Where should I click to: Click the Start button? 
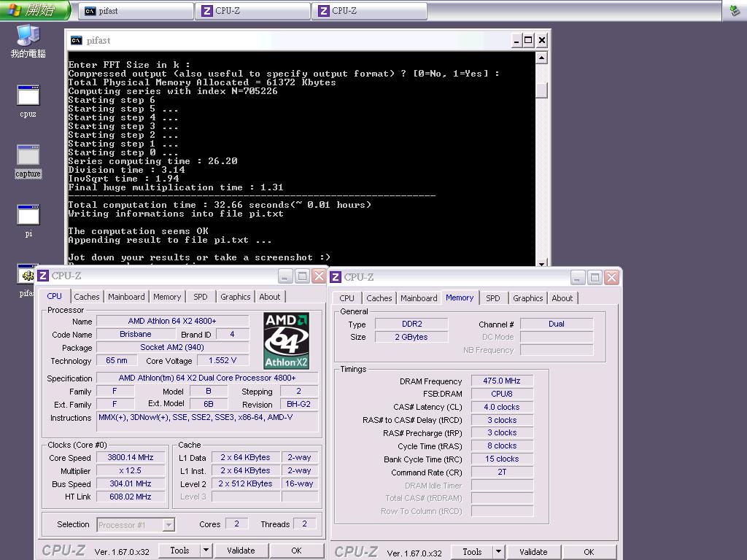35,10
